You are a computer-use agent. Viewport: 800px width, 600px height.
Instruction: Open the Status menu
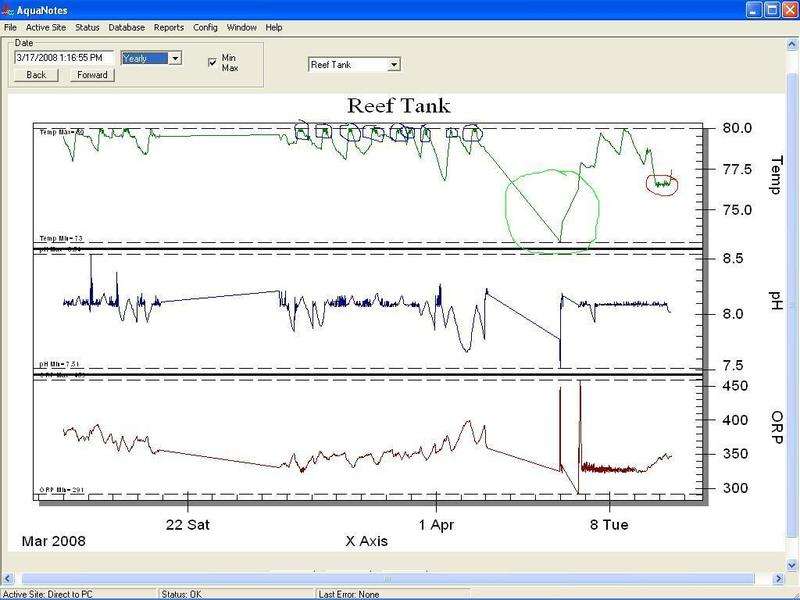[87, 27]
